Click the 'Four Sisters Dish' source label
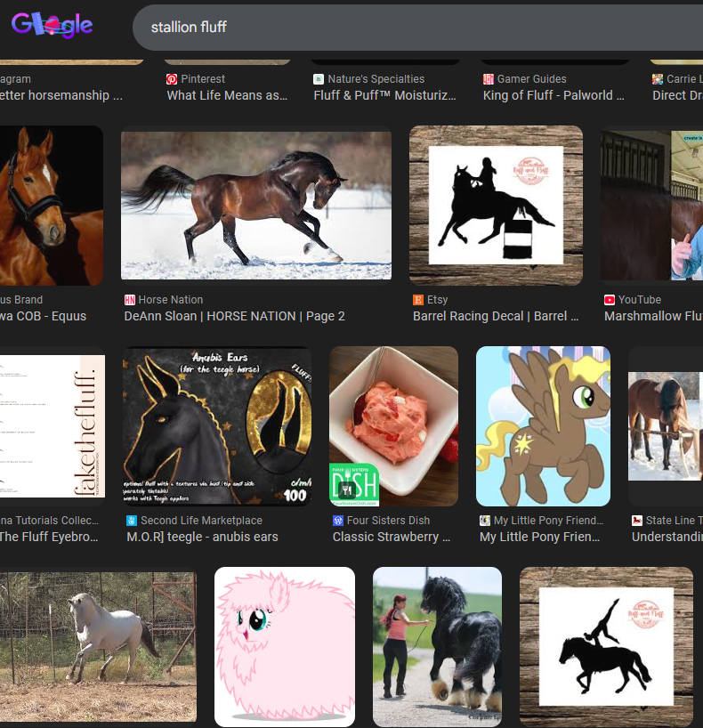703x728 pixels. pyautogui.click(x=388, y=521)
